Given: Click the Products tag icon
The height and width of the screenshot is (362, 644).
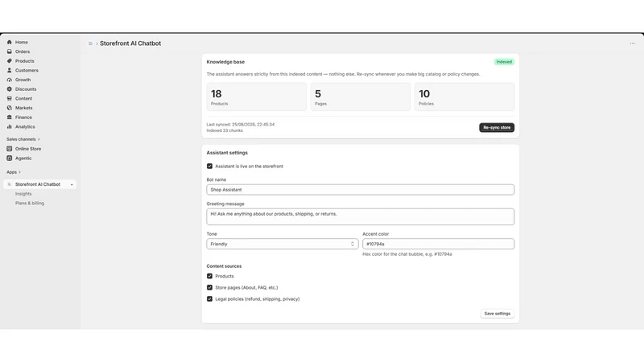Looking at the screenshot, I should (x=10, y=61).
